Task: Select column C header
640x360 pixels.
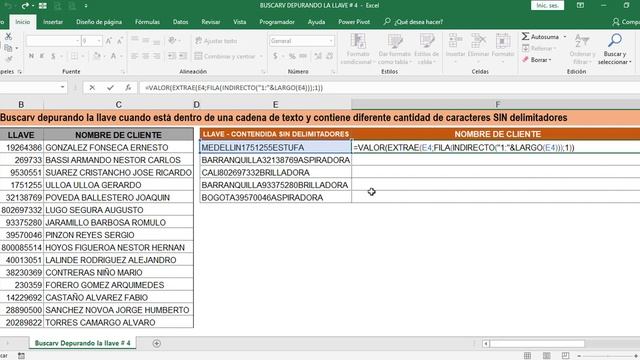Action: pyautogui.click(x=118, y=104)
